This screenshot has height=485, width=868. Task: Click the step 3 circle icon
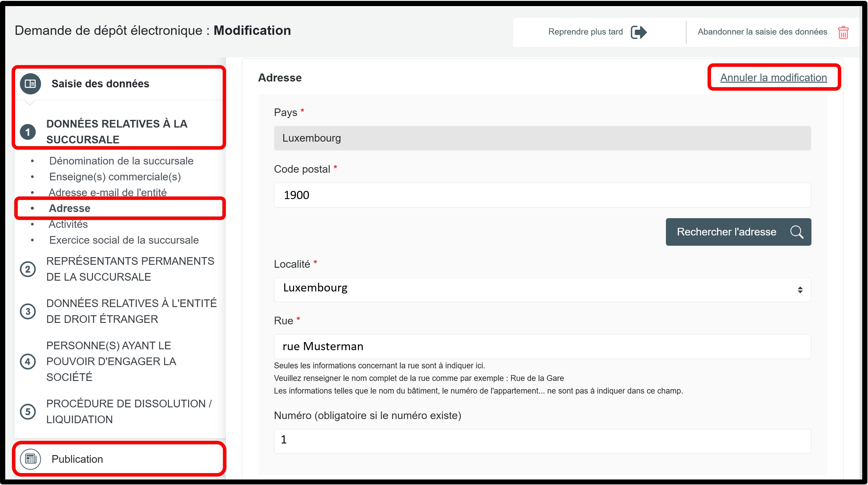click(x=28, y=311)
